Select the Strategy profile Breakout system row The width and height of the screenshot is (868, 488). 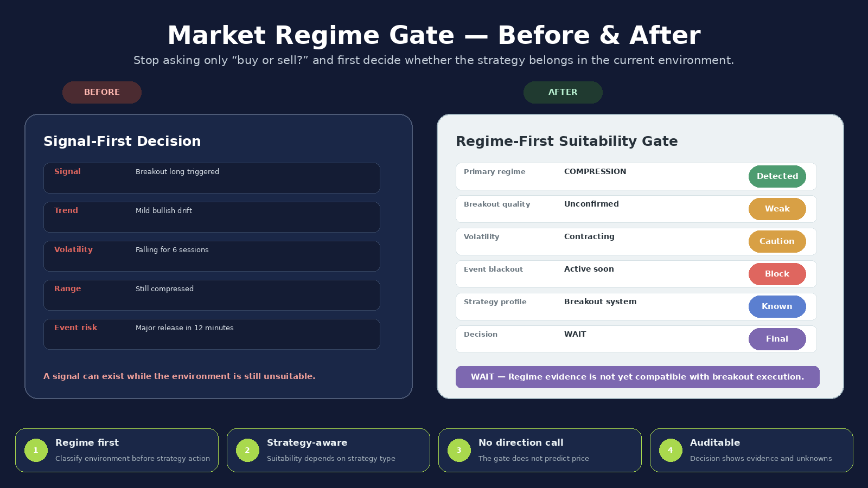pyautogui.click(x=636, y=306)
